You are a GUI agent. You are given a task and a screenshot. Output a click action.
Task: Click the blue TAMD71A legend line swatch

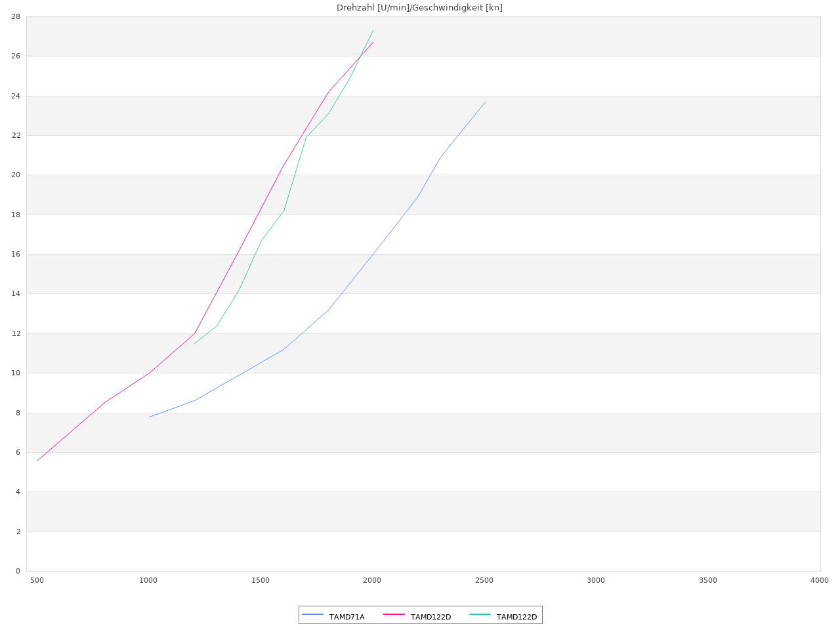pyautogui.click(x=313, y=614)
